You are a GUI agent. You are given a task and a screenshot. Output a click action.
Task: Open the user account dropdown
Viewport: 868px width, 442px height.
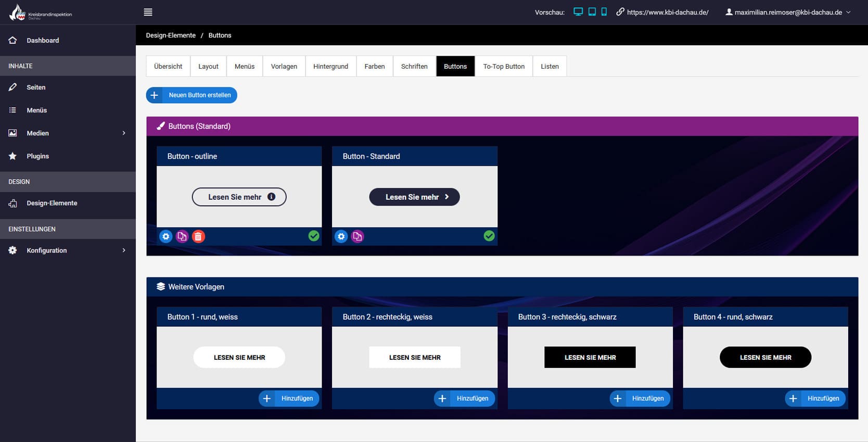788,12
